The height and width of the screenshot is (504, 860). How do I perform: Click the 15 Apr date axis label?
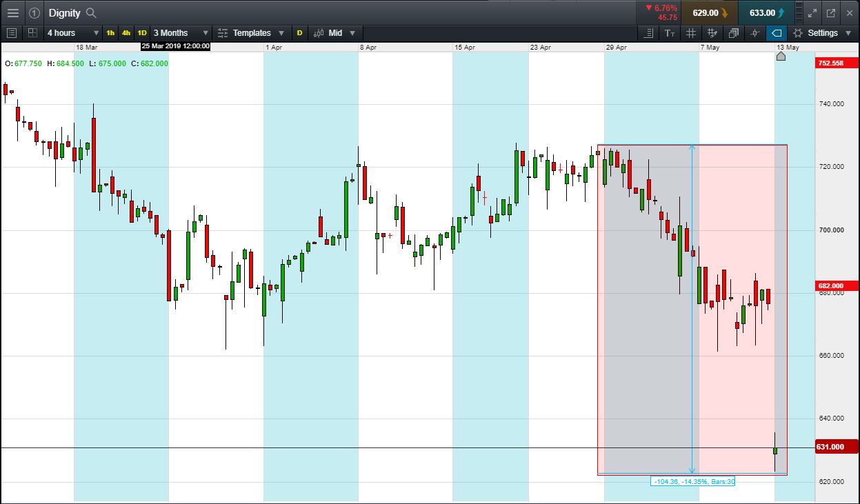[x=465, y=48]
